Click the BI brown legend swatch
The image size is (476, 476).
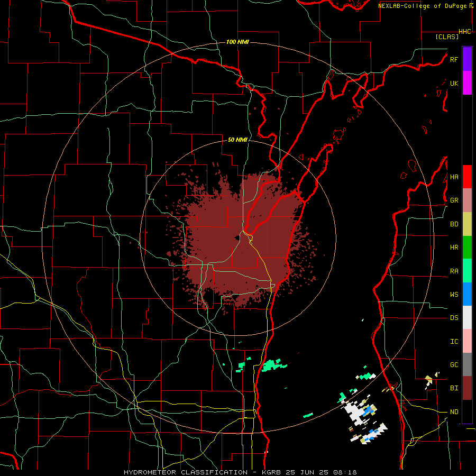click(467, 388)
